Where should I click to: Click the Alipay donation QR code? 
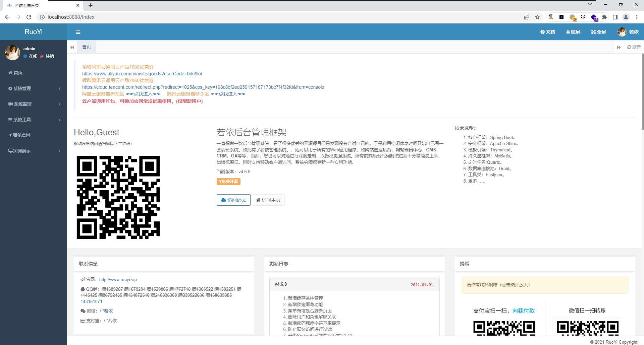pyautogui.click(x=504, y=328)
